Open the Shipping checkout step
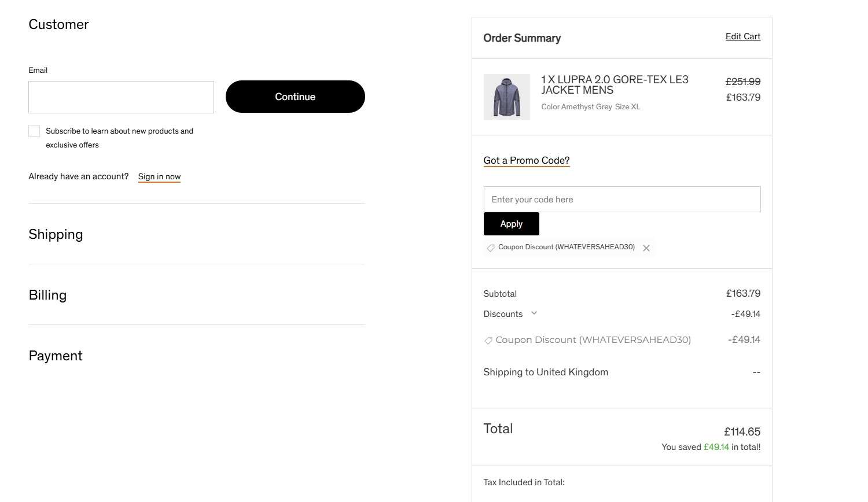 click(x=56, y=234)
